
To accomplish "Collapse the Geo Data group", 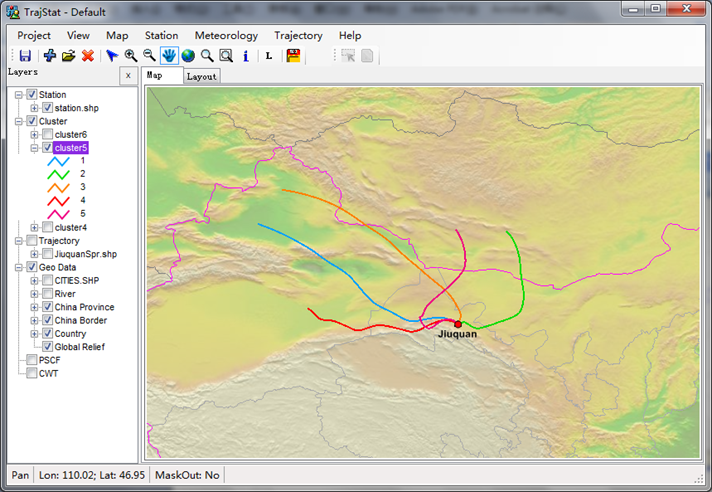I will click(19, 267).
